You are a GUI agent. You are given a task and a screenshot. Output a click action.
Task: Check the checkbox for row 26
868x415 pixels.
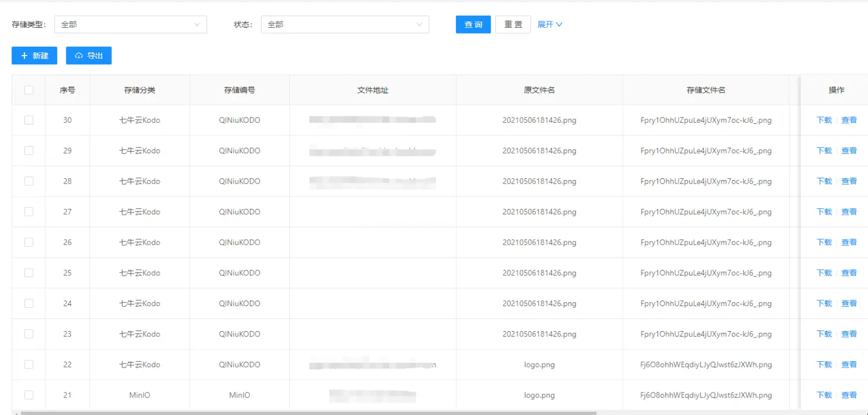point(29,242)
